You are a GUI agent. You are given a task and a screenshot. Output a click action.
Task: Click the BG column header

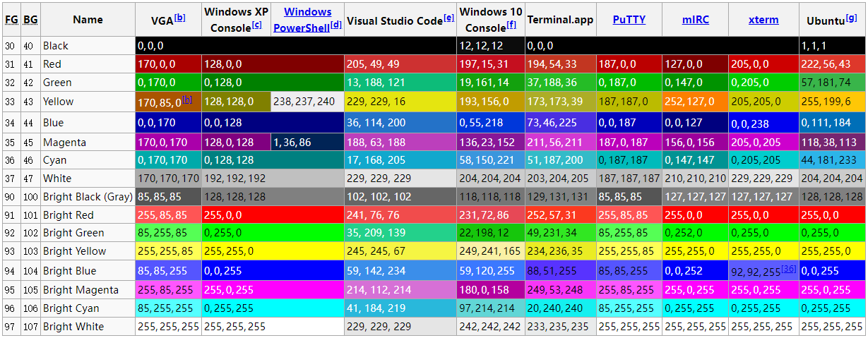click(x=30, y=20)
